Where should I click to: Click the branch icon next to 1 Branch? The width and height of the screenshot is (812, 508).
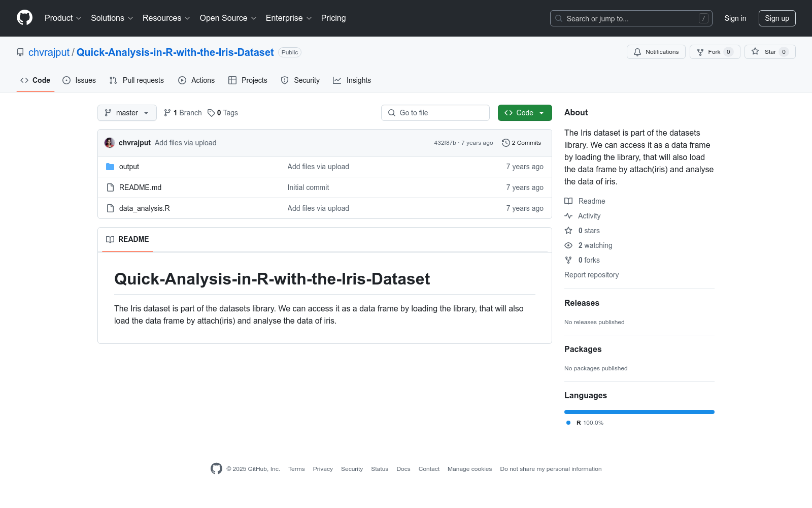[167, 113]
